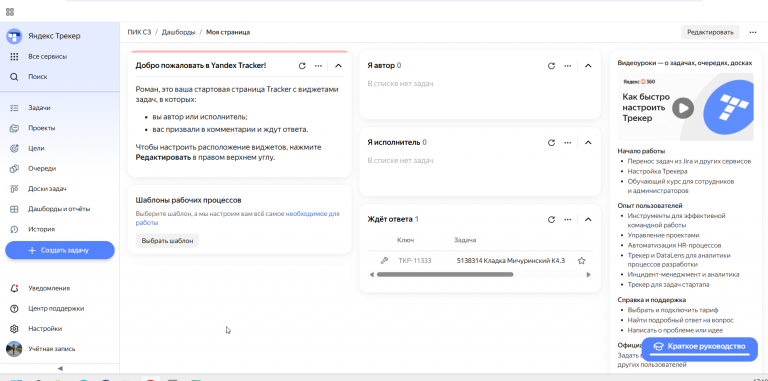Click the Учётная запись avatar
This screenshot has width=768, height=381.
click(x=14, y=349)
